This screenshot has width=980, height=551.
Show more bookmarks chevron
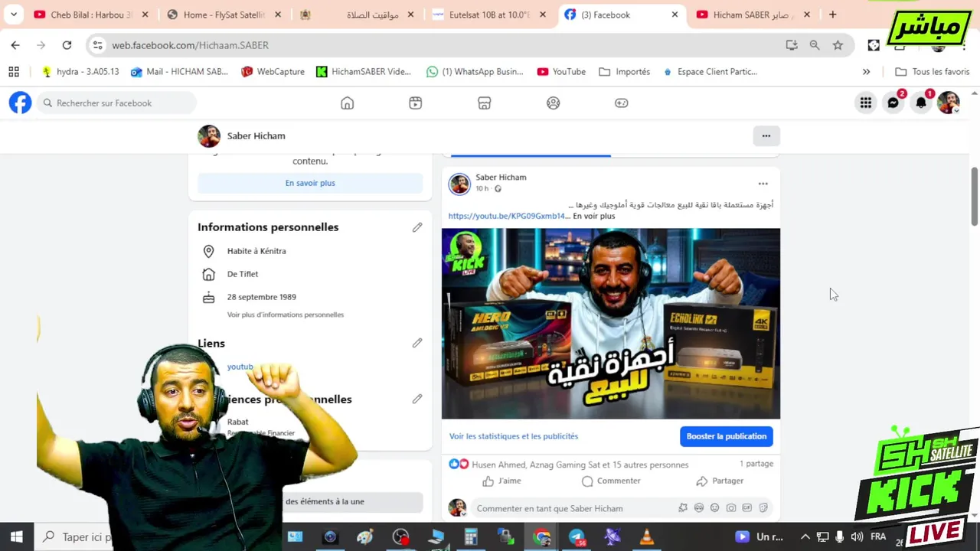click(x=866, y=71)
